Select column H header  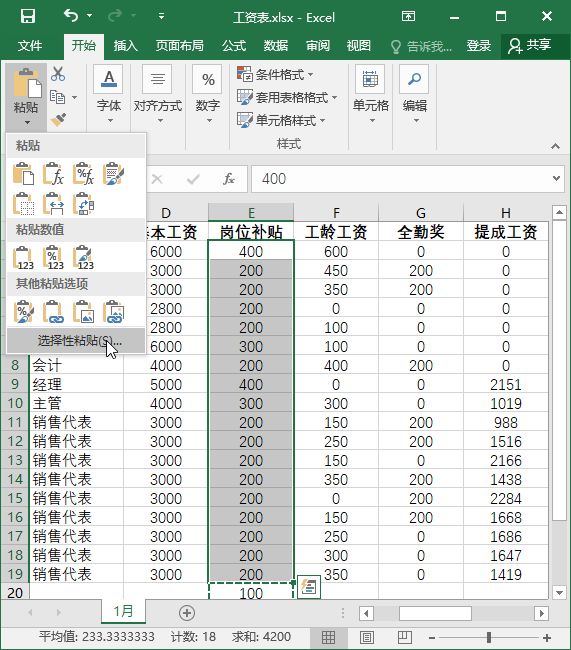pyautogui.click(x=505, y=213)
